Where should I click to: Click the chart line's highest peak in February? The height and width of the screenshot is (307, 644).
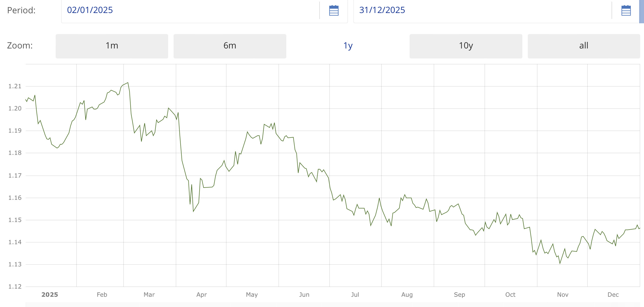[128, 83]
